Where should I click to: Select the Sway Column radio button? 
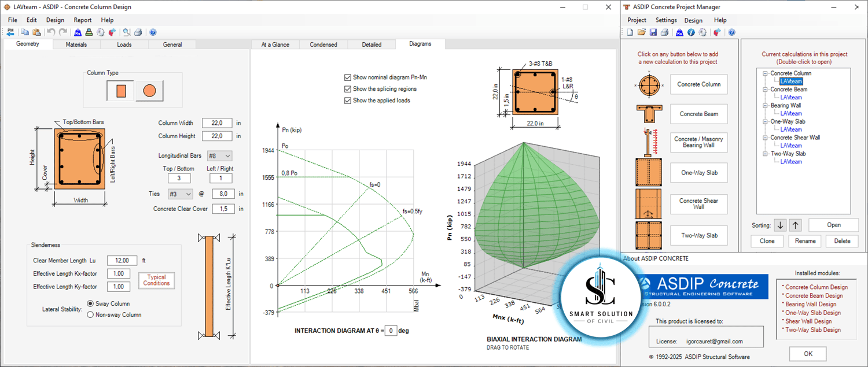click(x=90, y=303)
